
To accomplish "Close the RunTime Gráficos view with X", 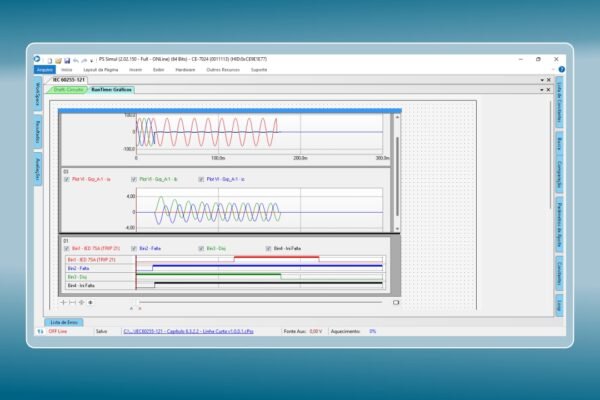I will (548, 90).
